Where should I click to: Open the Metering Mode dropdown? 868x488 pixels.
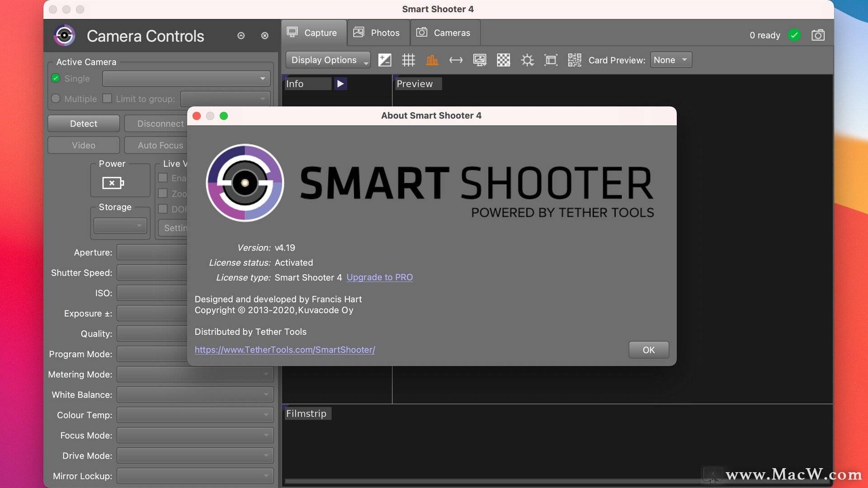(x=195, y=374)
